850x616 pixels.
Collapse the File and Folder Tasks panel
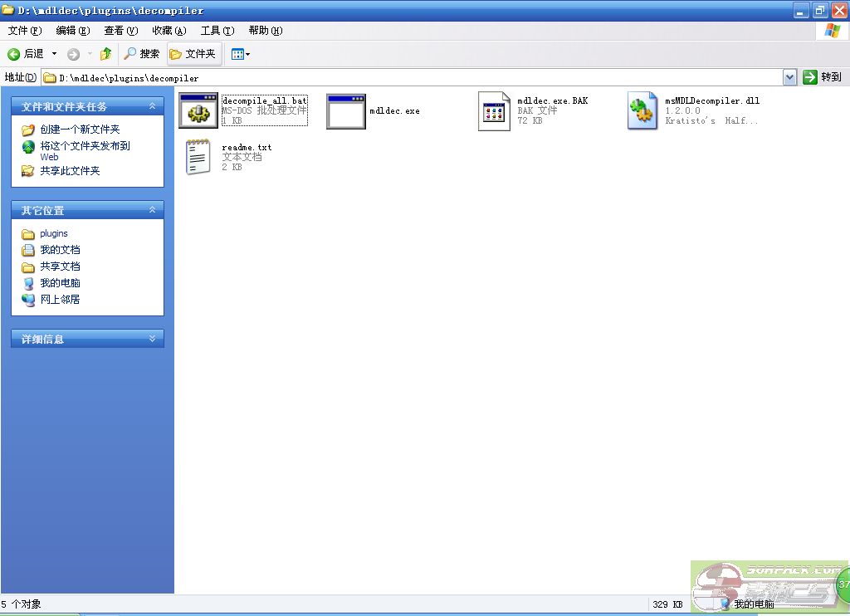152,106
